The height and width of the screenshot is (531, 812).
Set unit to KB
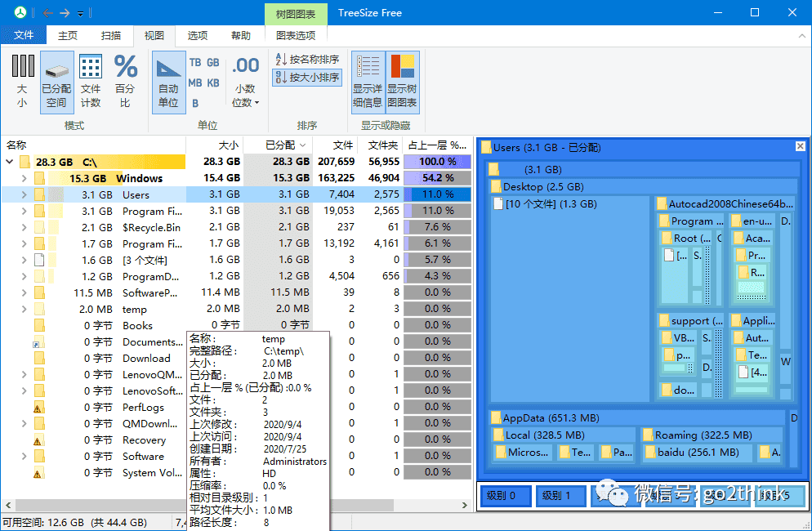[x=213, y=83]
